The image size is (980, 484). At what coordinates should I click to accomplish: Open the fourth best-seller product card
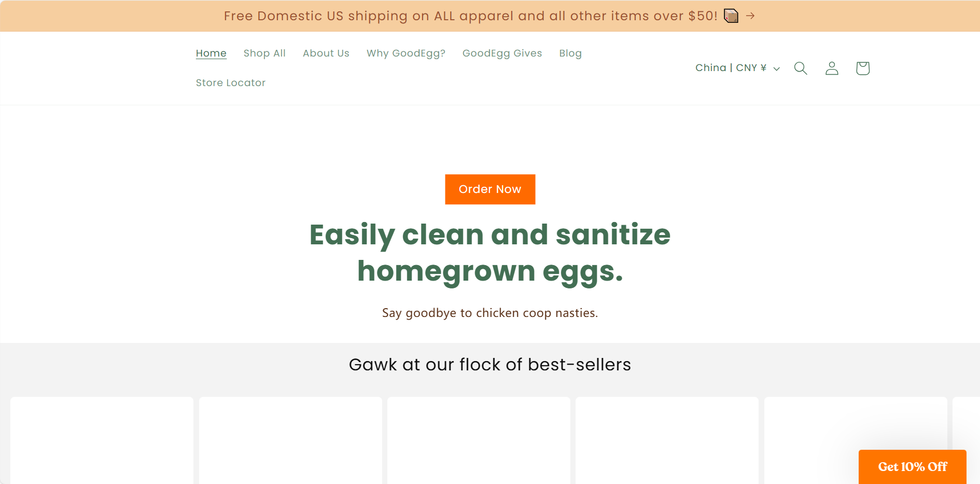coord(667,440)
